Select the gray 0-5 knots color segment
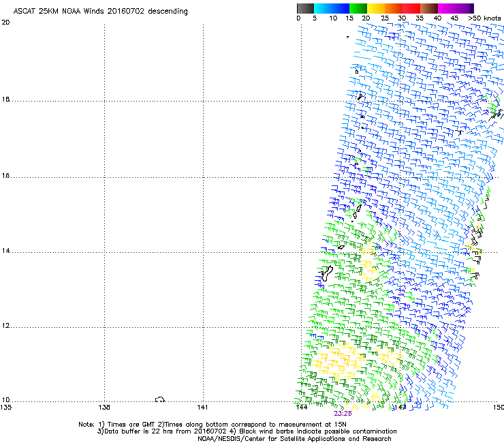Screen dimensions: 504x443 (305, 8)
